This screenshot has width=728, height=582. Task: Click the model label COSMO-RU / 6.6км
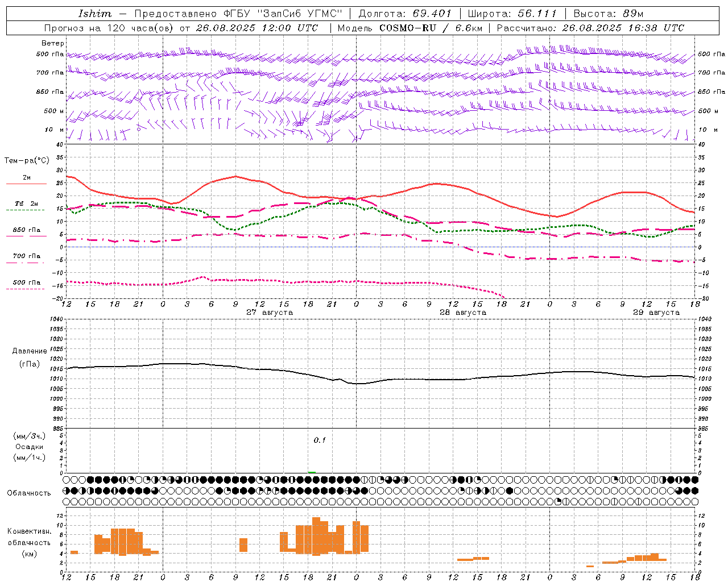[x=431, y=28]
